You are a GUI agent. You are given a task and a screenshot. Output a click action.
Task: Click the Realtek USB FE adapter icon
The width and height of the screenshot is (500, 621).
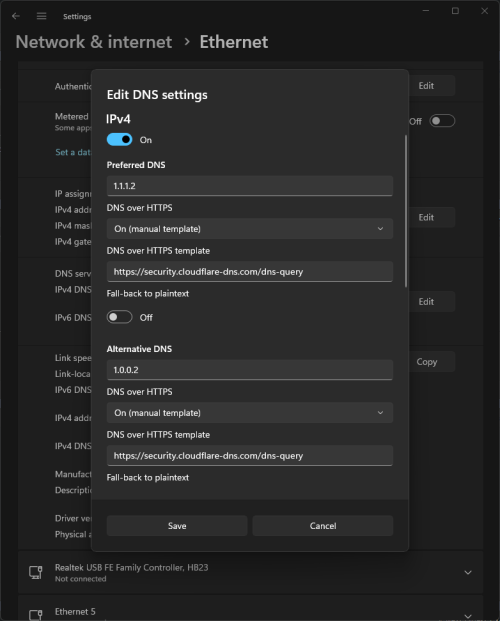coord(36,572)
